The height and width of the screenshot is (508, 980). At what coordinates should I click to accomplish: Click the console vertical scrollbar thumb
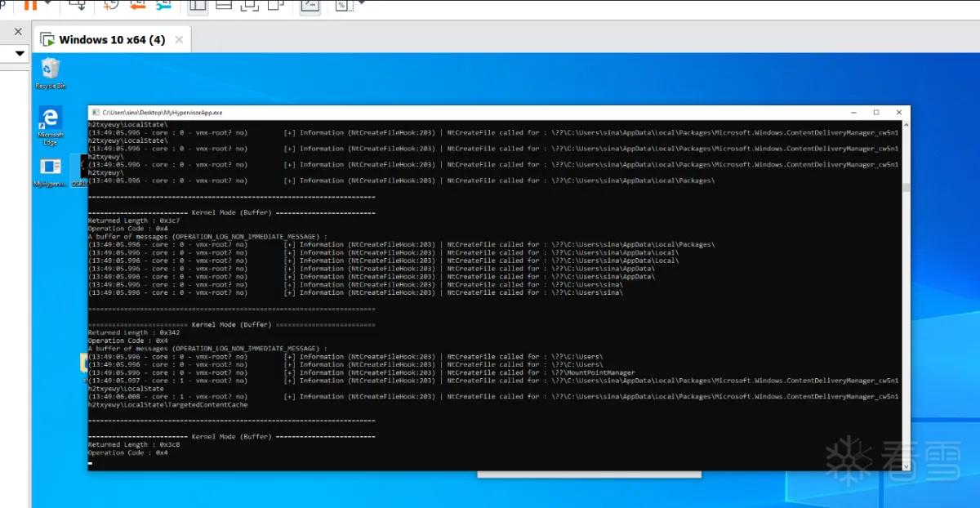[906, 187]
